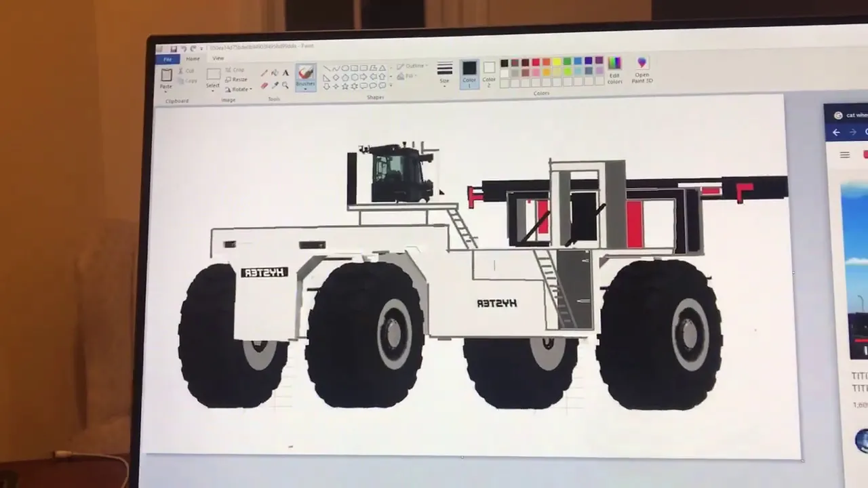The image size is (868, 488).
Task: Switch to the Home ribbon tab
Action: (193, 59)
